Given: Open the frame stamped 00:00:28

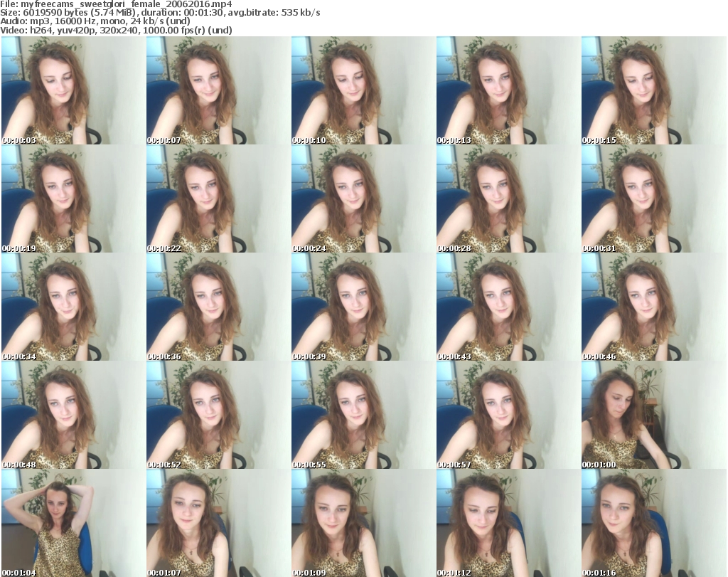Looking at the screenshot, I should pyautogui.click(x=508, y=198).
